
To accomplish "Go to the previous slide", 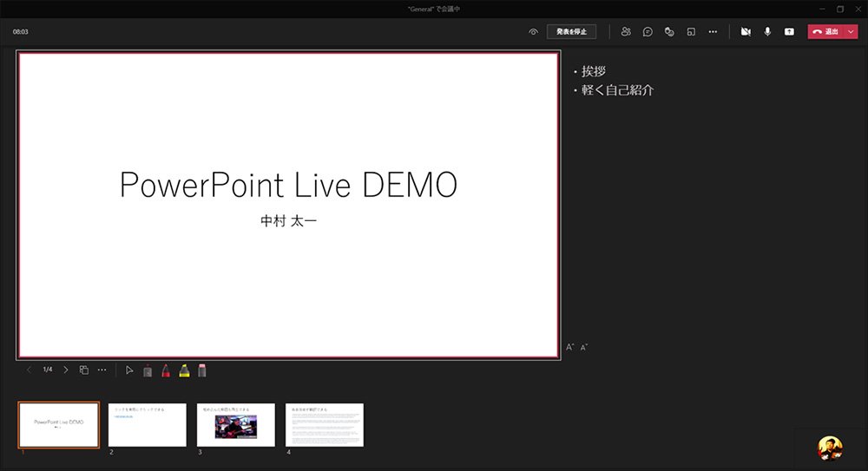I will [x=30, y=370].
